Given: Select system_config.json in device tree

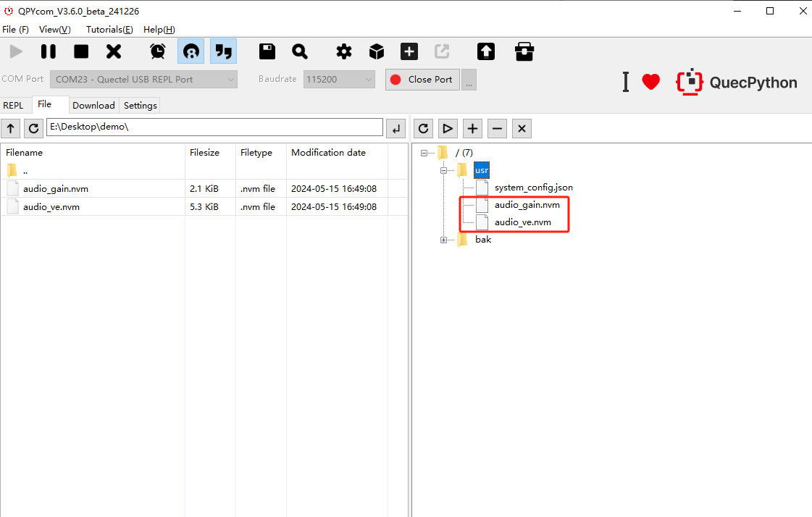Looking at the screenshot, I should pos(533,188).
